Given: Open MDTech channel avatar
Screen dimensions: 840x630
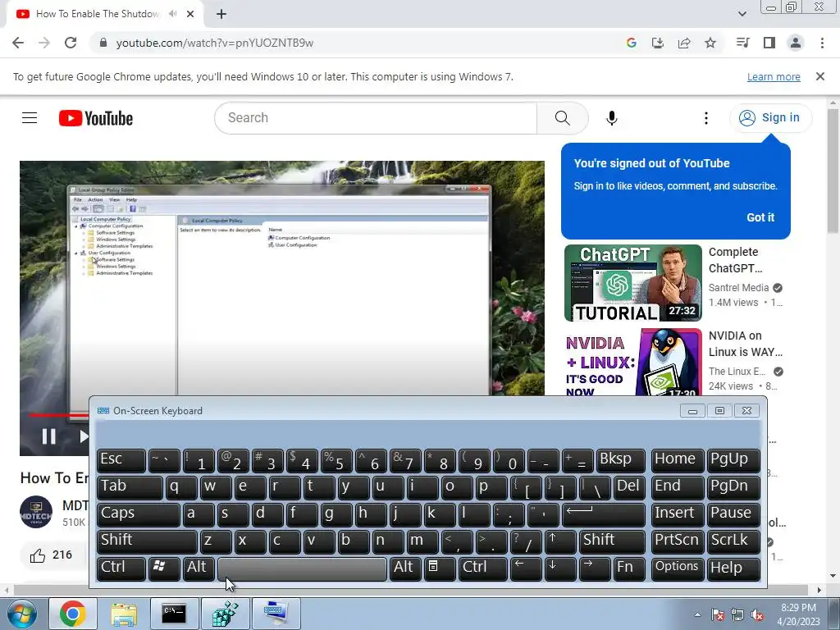Looking at the screenshot, I should 36,512.
